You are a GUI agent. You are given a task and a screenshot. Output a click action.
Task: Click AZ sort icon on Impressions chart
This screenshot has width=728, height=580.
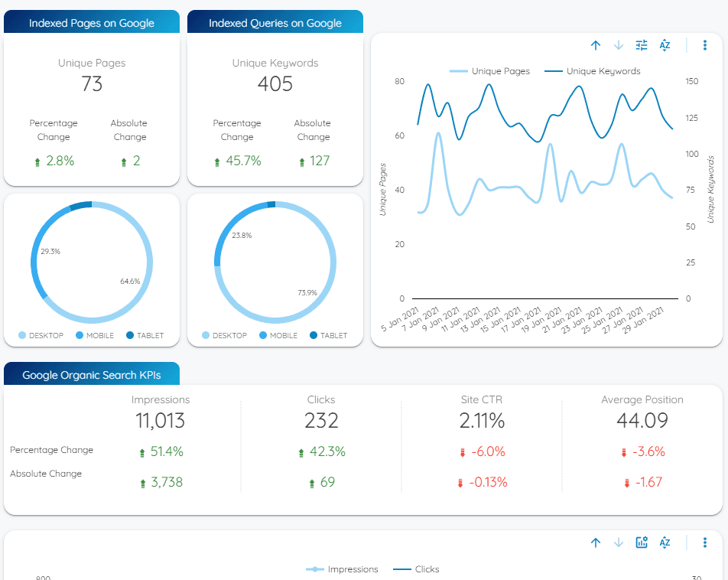(665, 543)
